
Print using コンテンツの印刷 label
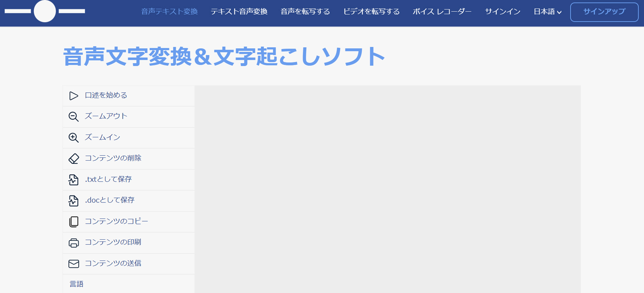pyautogui.click(x=113, y=242)
